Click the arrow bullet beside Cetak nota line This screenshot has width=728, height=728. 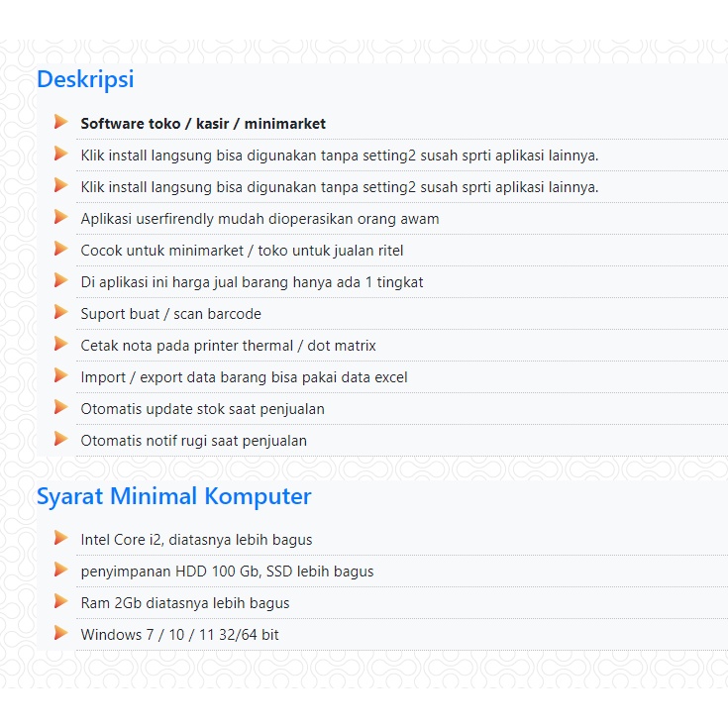point(60,344)
